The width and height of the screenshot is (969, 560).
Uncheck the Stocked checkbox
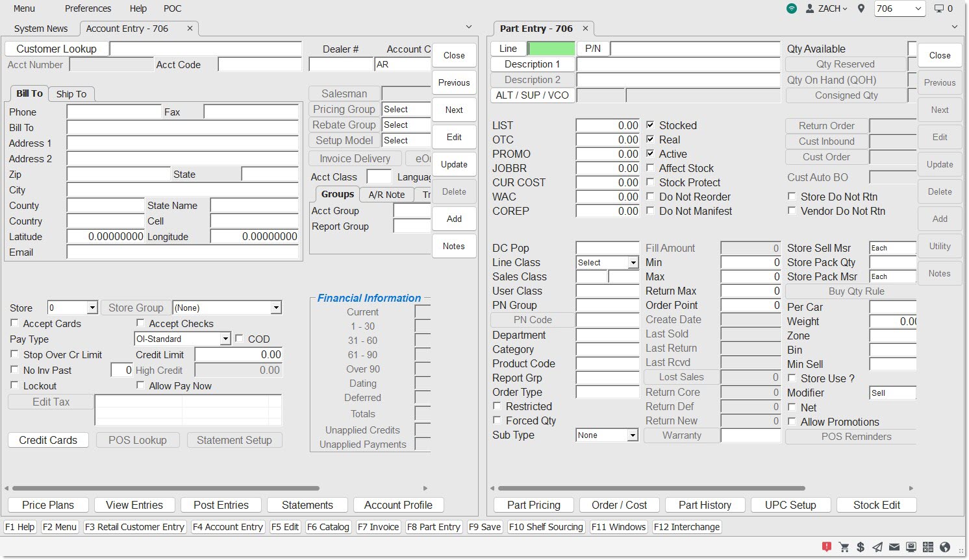[650, 125]
